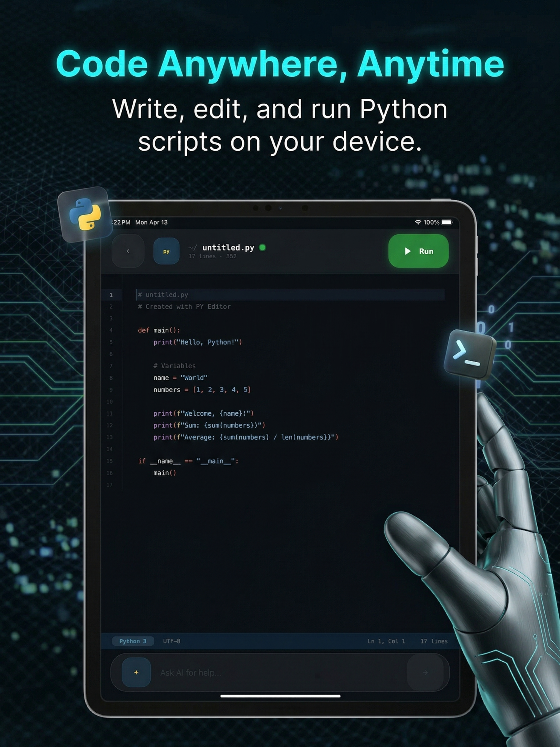The width and height of the screenshot is (560, 747).
Task: Tap the back chevron button
Action: click(128, 251)
